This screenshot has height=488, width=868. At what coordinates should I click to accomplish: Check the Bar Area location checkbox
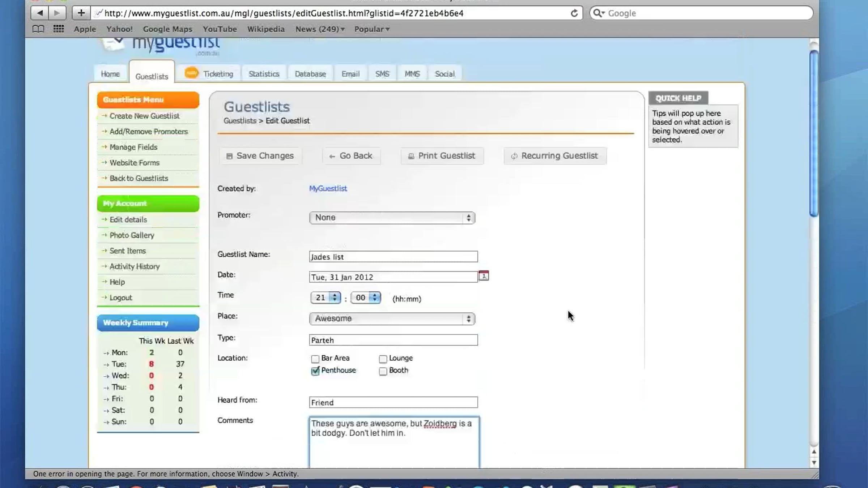tap(315, 359)
